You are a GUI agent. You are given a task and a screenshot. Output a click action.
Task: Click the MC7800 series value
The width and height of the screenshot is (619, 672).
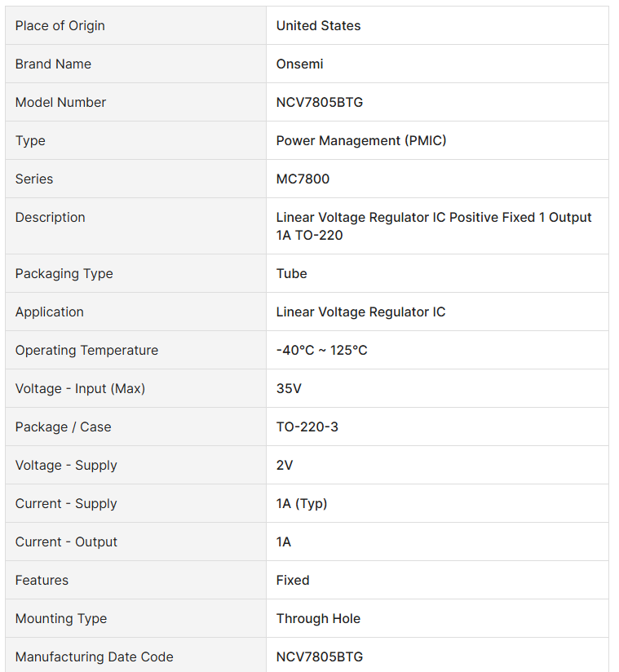[x=303, y=179]
